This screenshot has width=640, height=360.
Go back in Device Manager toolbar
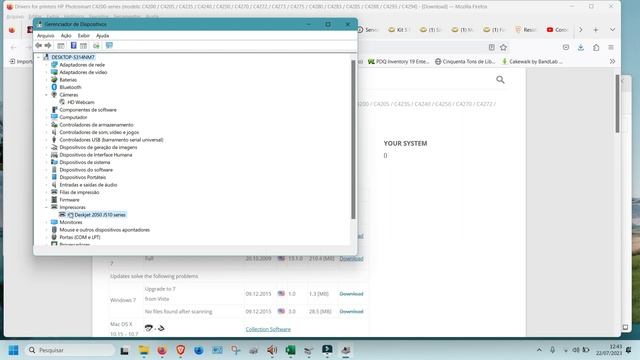(x=39, y=46)
